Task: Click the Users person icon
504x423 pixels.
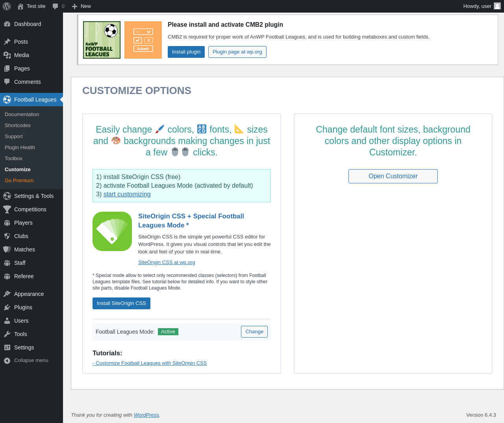Action: (x=7, y=321)
